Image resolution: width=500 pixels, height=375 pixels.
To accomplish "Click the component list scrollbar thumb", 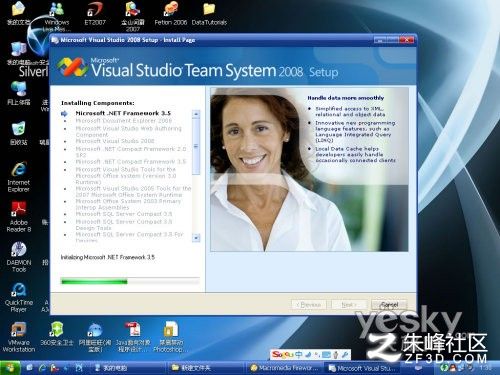I will [x=196, y=146].
